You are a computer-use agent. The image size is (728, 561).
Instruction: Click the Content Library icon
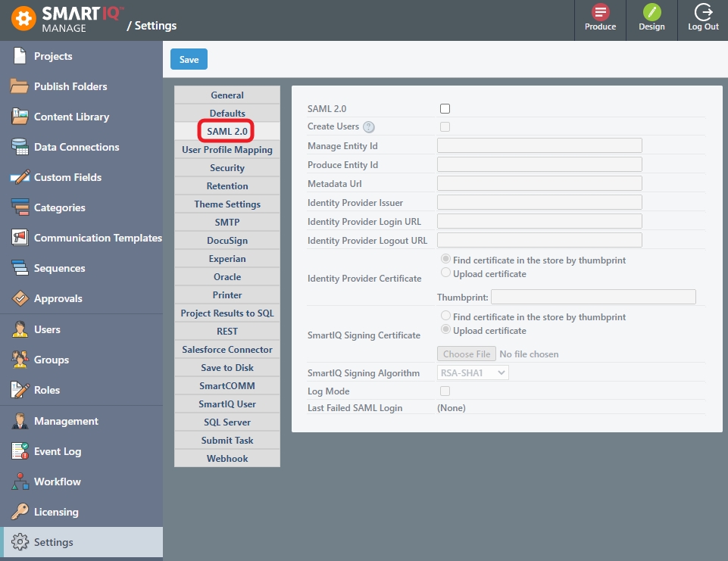tap(20, 117)
